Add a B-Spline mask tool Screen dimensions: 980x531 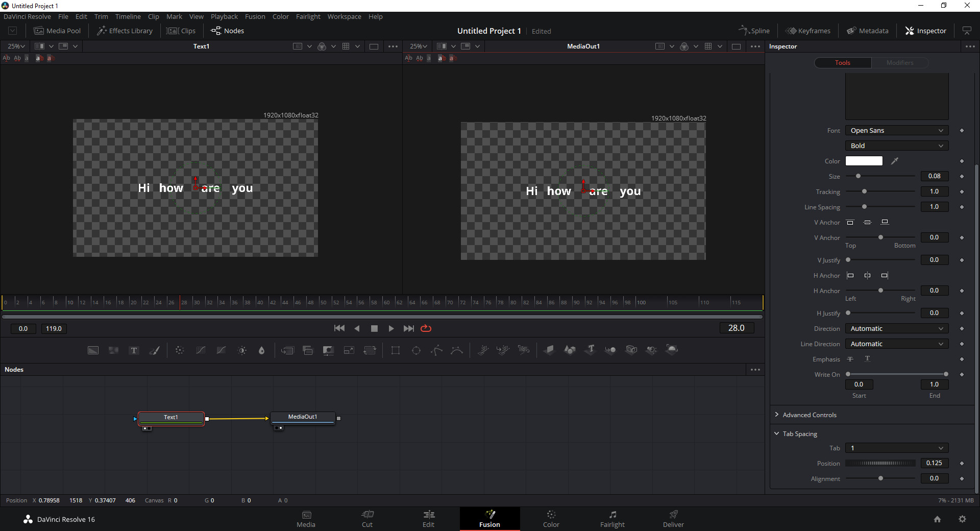coord(457,350)
